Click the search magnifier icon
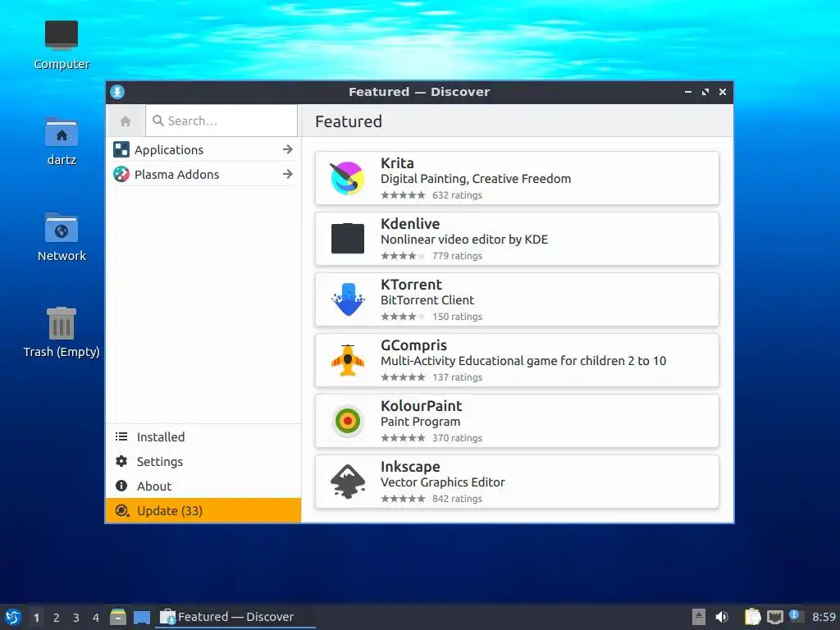This screenshot has height=630, width=840. (x=158, y=121)
